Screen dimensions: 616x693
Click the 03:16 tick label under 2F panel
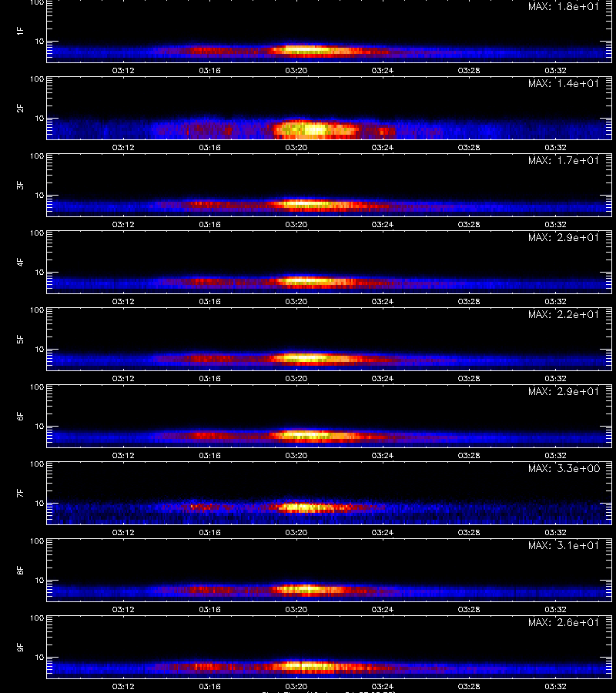coord(209,147)
